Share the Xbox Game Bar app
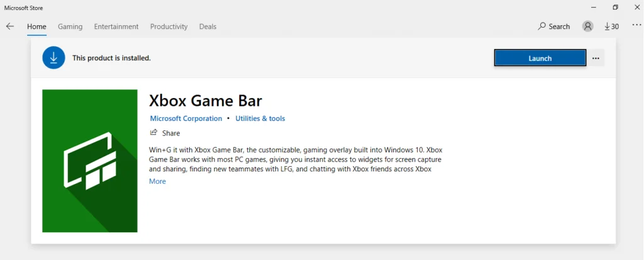Screen dimensions: 644x260 (x=165, y=133)
